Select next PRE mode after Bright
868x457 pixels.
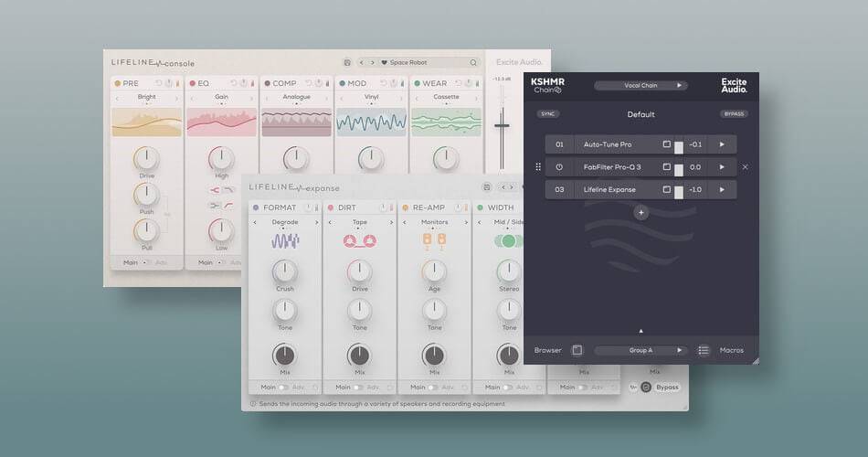(x=176, y=99)
